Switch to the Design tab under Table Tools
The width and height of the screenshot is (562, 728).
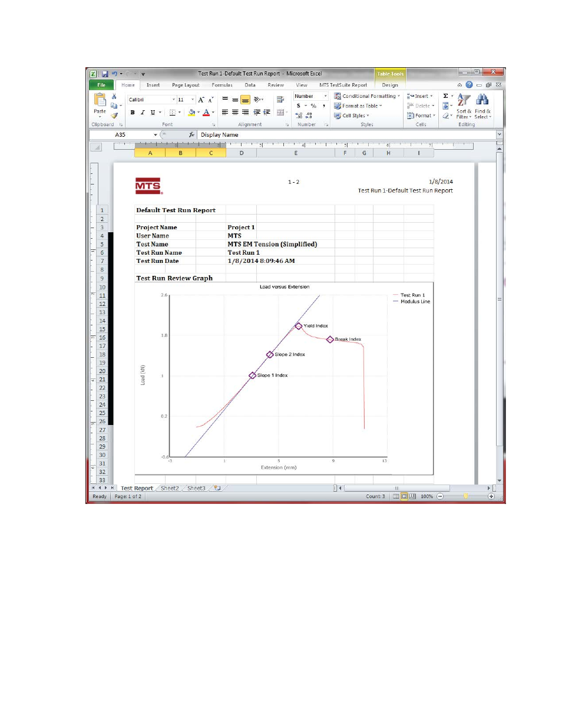click(x=390, y=85)
